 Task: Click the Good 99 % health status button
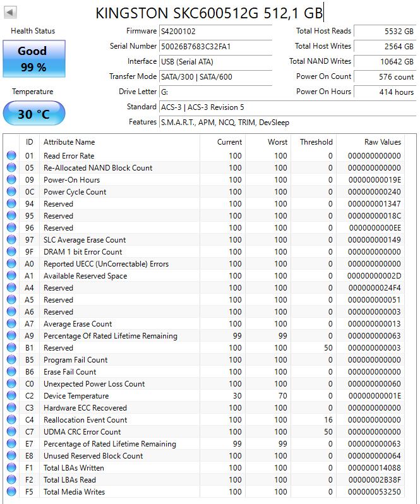(x=33, y=59)
